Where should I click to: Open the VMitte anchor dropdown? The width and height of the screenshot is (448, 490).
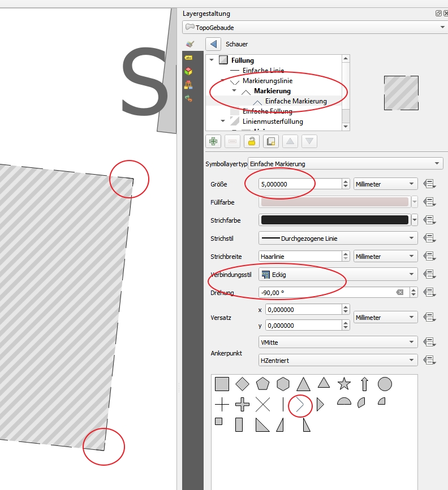coord(338,342)
